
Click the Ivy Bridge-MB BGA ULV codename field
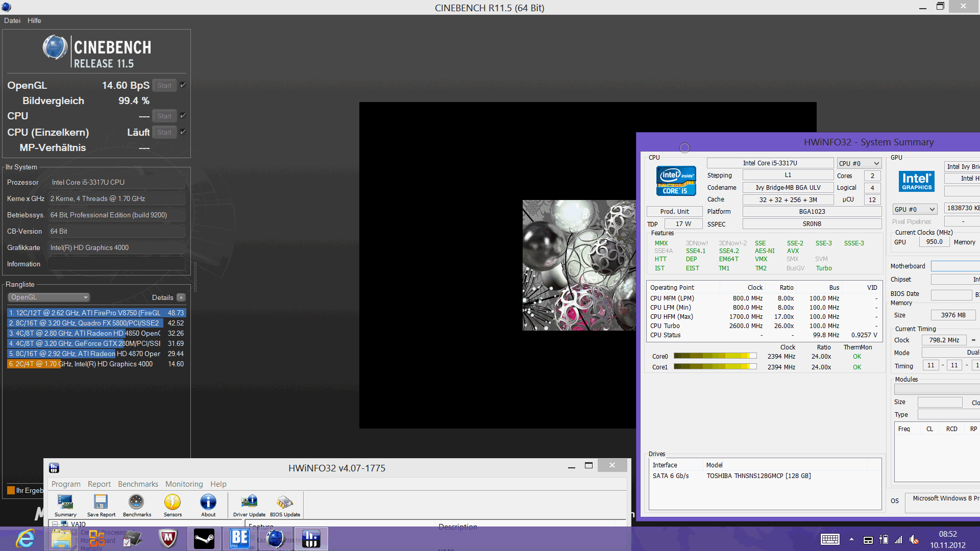point(788,188)
